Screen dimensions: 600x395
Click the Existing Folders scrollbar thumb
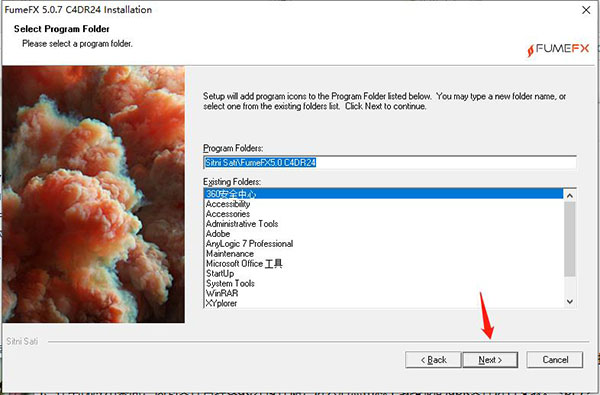(x=570, y=239)
